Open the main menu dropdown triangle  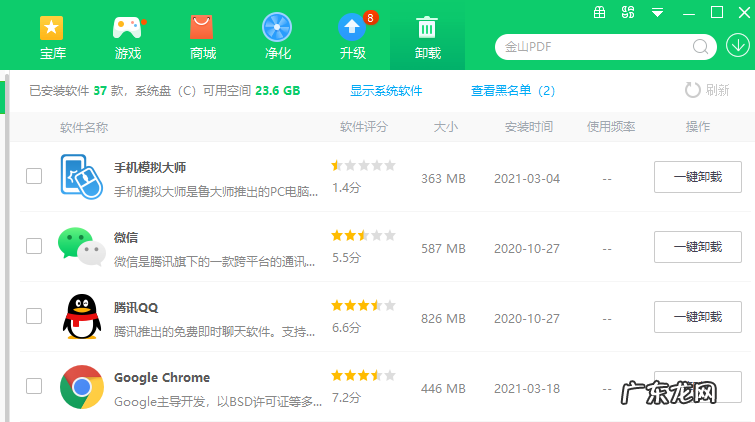coord(657,13)
